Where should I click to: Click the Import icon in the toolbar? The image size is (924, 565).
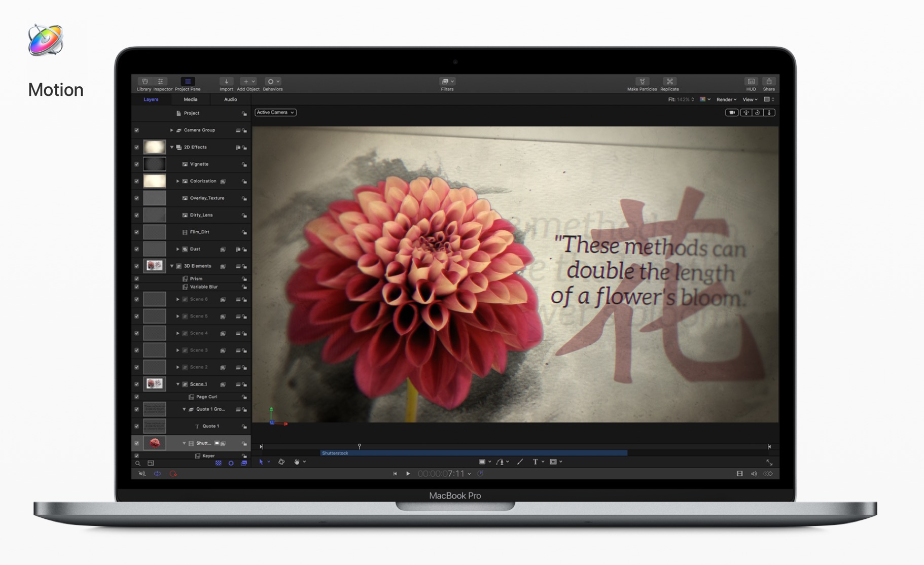click(226, 82)
